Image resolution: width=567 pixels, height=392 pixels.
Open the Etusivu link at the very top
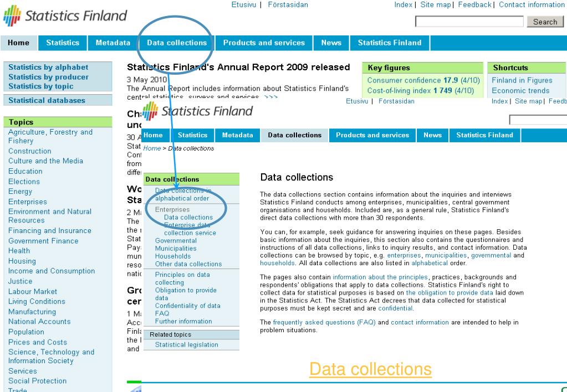click(x=244, y=4)
